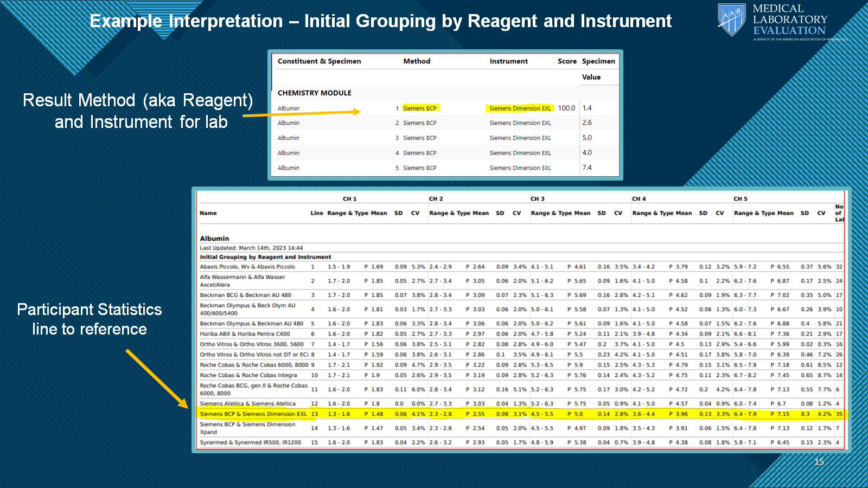Click the yellow arrow pointing to Siemens BCP
Viewport: 868px width, 488px height.
click(301, 113)
